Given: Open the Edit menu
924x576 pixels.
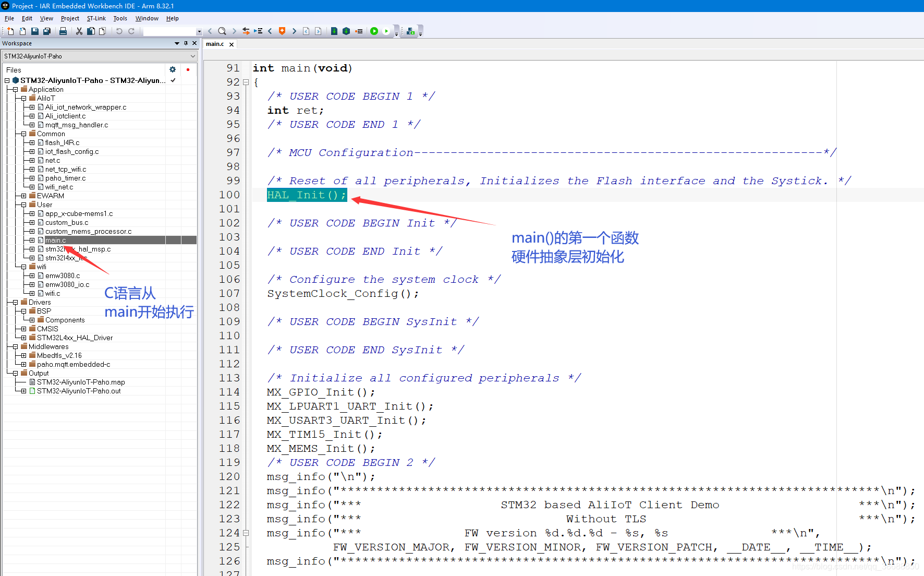Looking at the screenshot, I should point(27,18).
